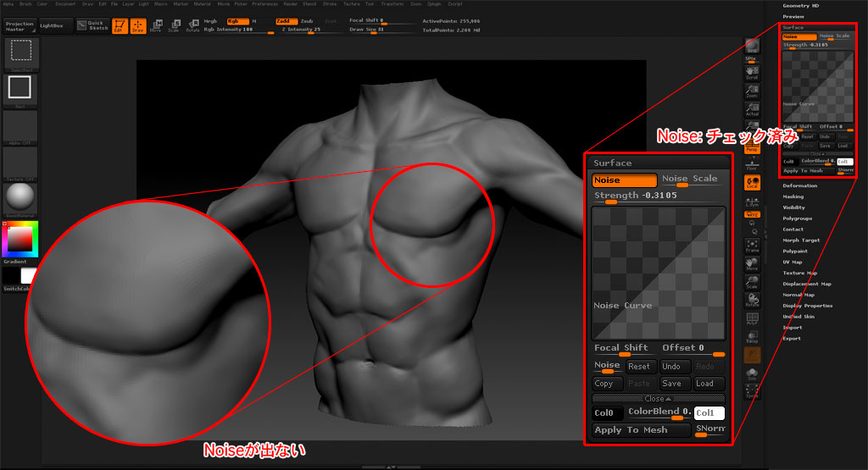This screenshot has width=868, height=470.
Task: Expand the Geometry HD section
Action: click(800, 6)
